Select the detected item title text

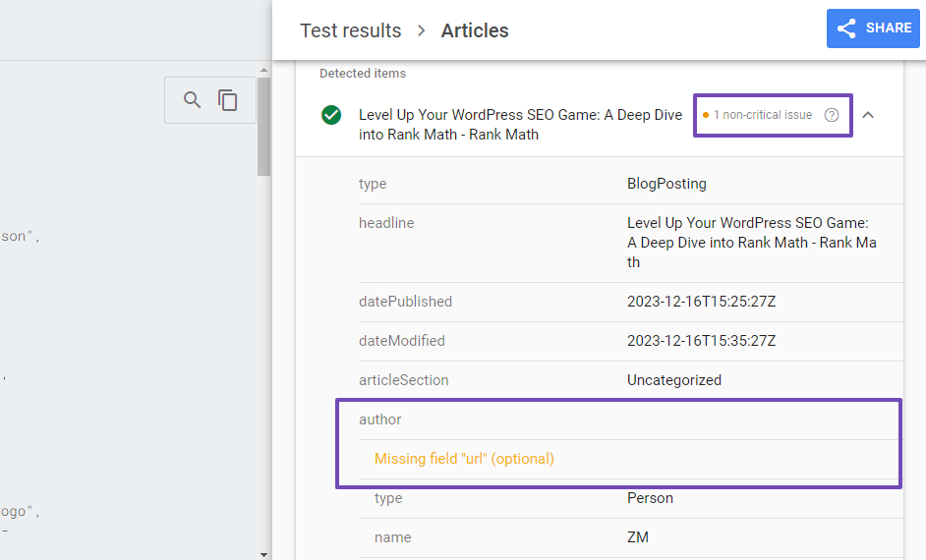pos(520,125)
